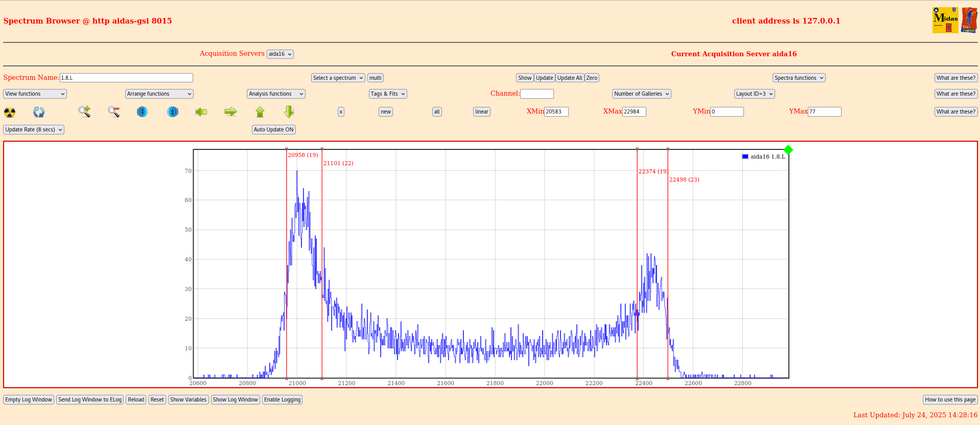Click the blue double up-arrow icon
The width and height of the screenshot is (980, 425).
point(173,111)
